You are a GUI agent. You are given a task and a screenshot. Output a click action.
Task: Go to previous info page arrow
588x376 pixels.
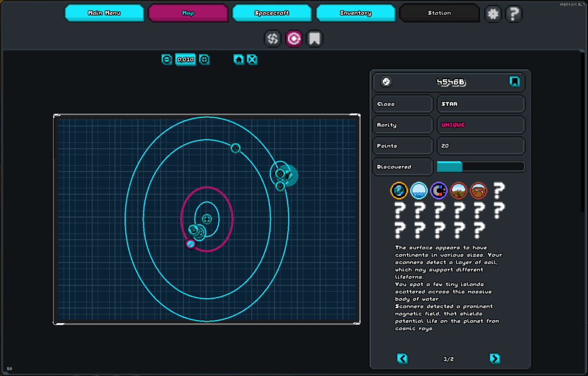(403, 358)
